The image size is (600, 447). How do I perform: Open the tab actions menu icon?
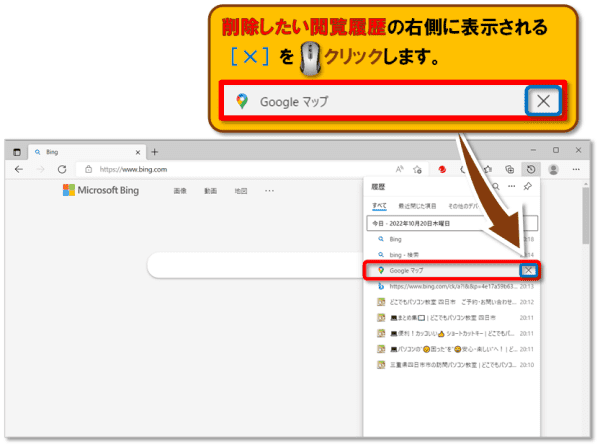coord(17,152)
